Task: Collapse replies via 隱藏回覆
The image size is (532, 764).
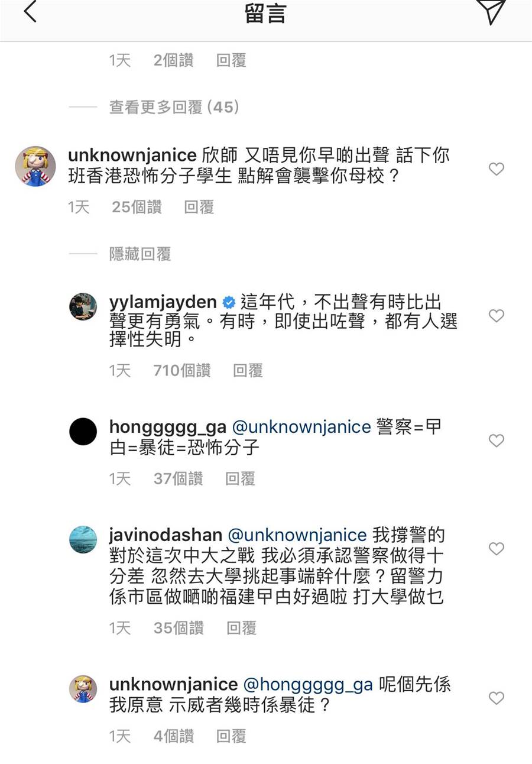Action: [x=140, y=254]
